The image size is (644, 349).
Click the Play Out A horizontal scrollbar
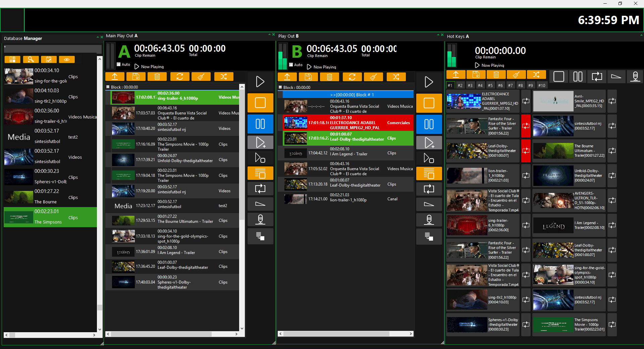pyautogui.click(x=161, y=334)
